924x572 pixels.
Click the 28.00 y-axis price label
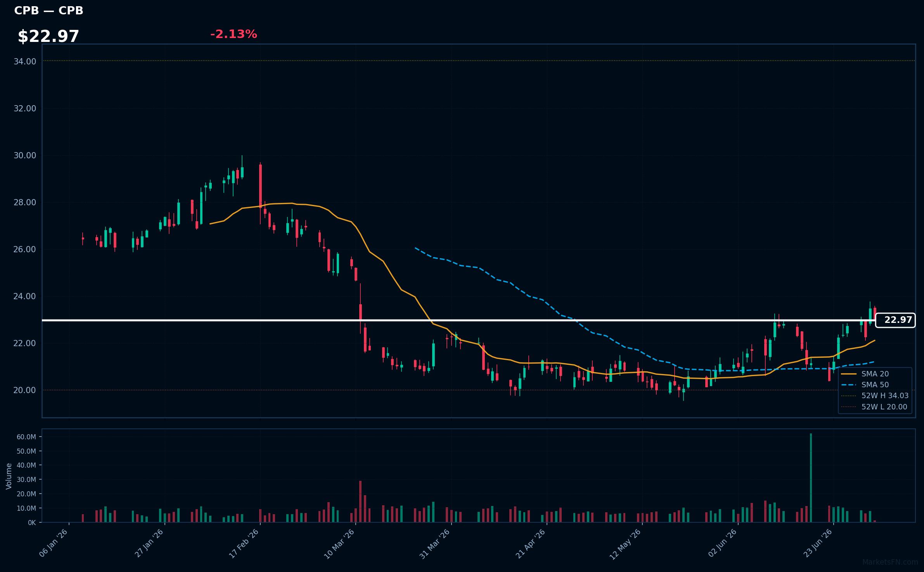(x=25, y=202)
